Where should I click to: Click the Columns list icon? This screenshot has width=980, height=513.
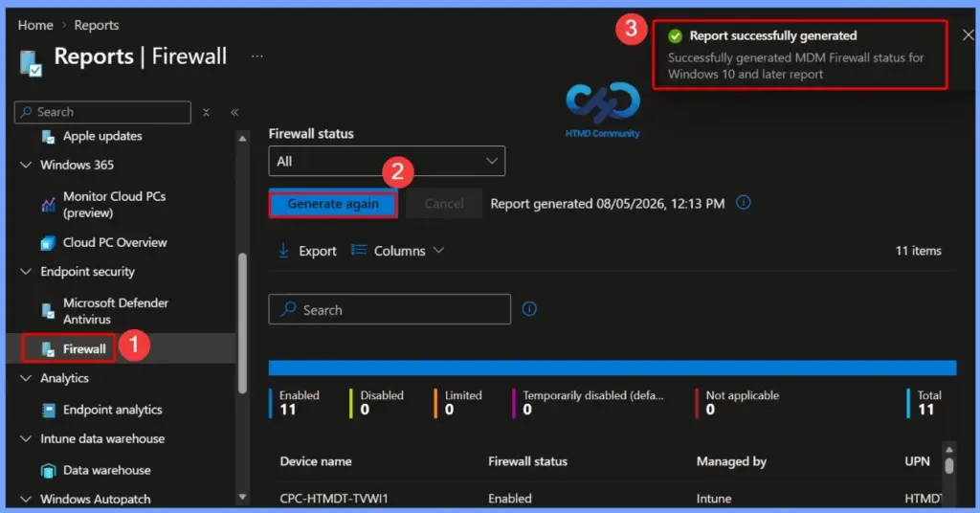[x=359, y=250]
